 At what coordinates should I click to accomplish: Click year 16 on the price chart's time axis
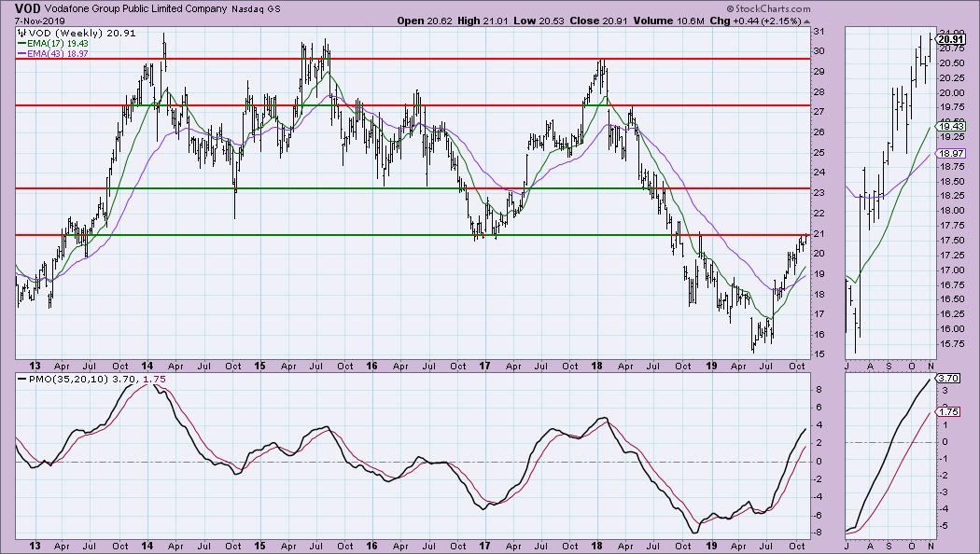pyautogui.click(x=371, y=366)
